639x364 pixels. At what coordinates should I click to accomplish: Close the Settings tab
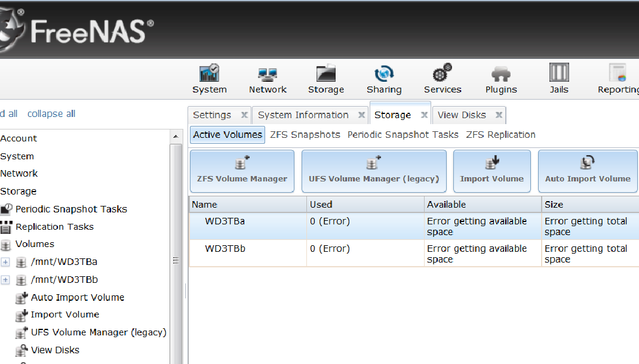[x=244, y=115]
